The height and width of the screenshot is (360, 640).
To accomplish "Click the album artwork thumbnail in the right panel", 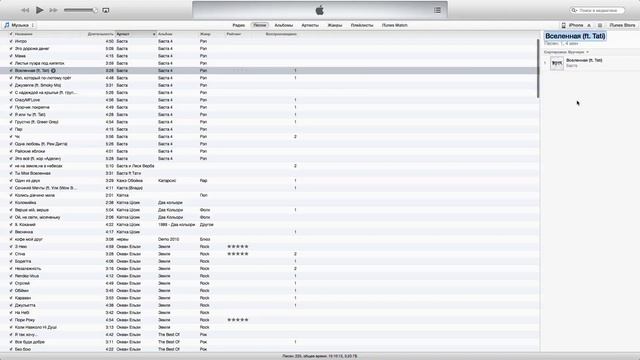I will click(557, 63).
